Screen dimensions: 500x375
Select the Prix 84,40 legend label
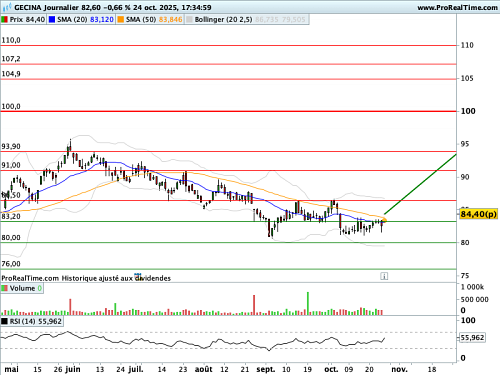point(27,20)
